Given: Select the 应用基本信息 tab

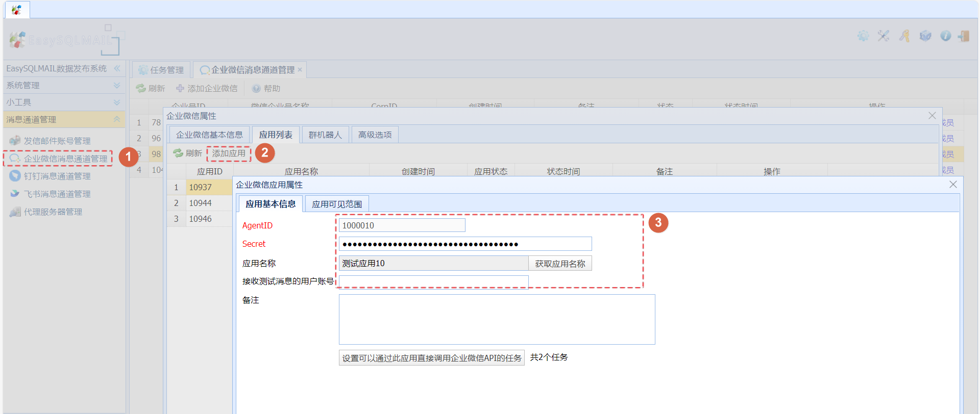Looking at the screenshot, I should pyautogui.click(x=271, y=204).
